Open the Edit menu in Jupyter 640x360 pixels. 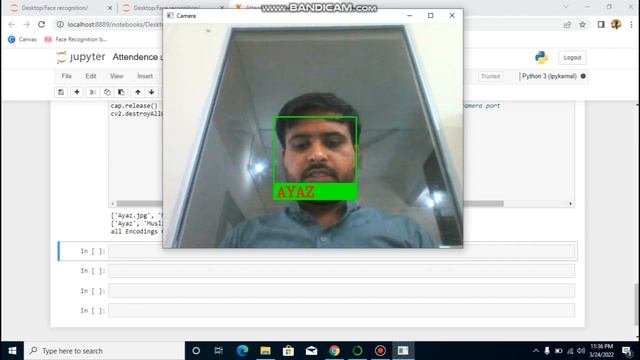(91, 76)
